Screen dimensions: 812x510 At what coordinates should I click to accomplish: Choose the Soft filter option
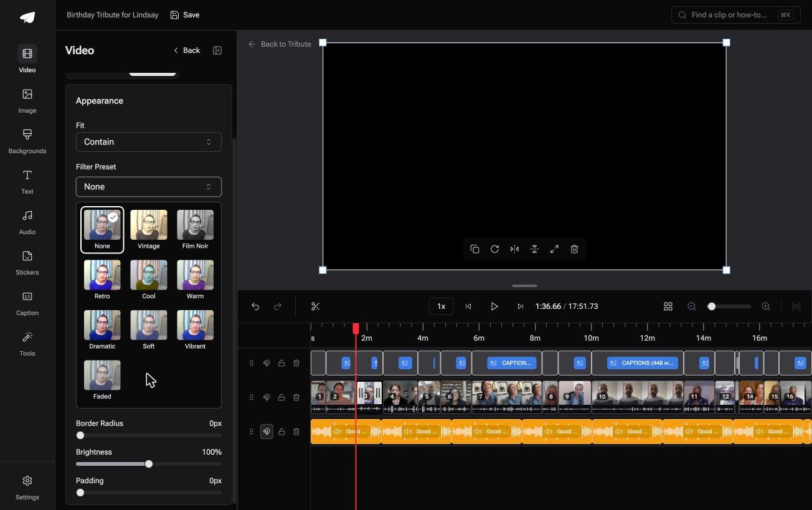(x=149, y=330)
